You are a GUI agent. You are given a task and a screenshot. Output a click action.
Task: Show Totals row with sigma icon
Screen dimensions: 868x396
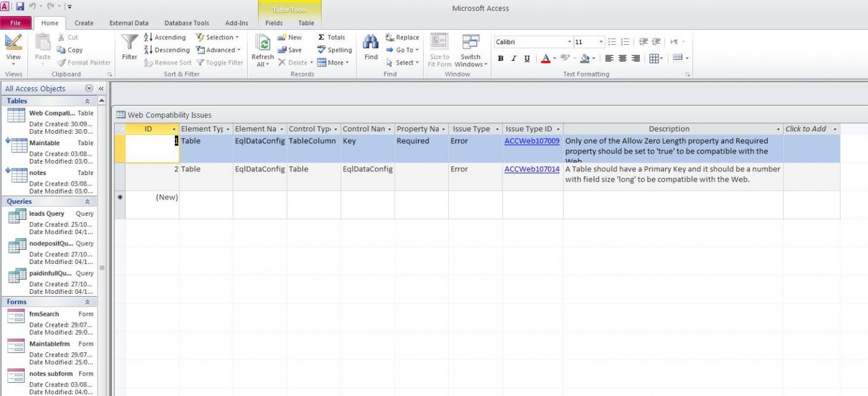[x=331, y=37]
